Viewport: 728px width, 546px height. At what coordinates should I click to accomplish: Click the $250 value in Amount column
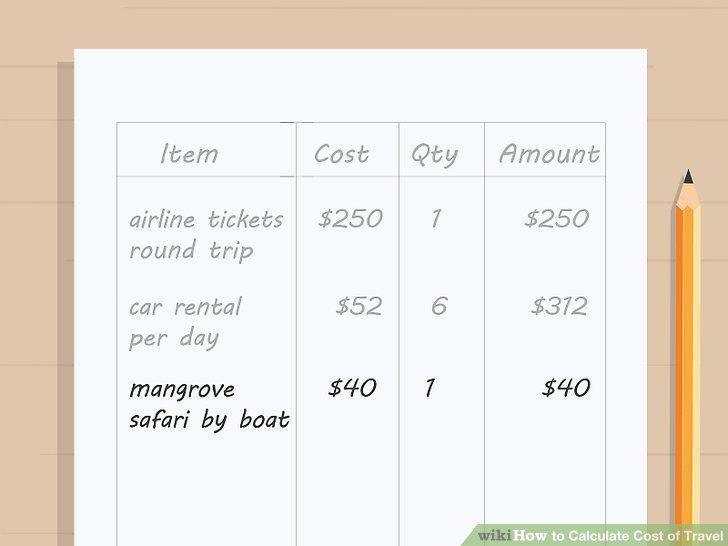click(557, 218)
